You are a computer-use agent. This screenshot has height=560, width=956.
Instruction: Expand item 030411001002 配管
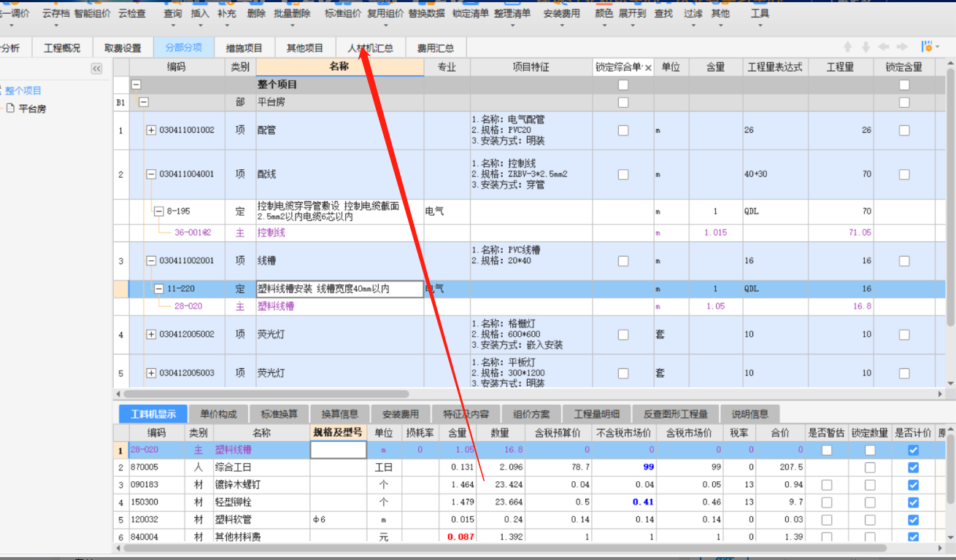pos(152,131)
